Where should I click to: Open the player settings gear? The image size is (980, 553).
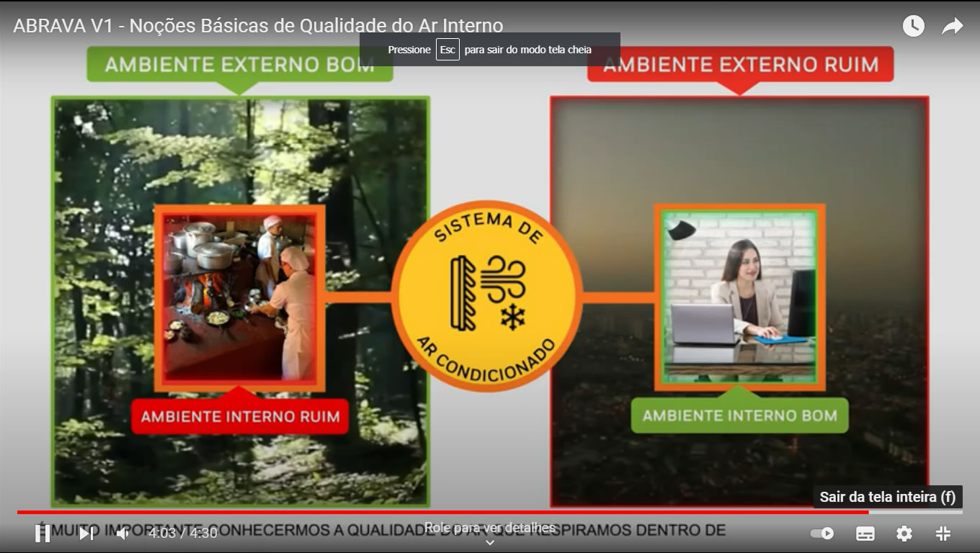click(x=904, y=534)
